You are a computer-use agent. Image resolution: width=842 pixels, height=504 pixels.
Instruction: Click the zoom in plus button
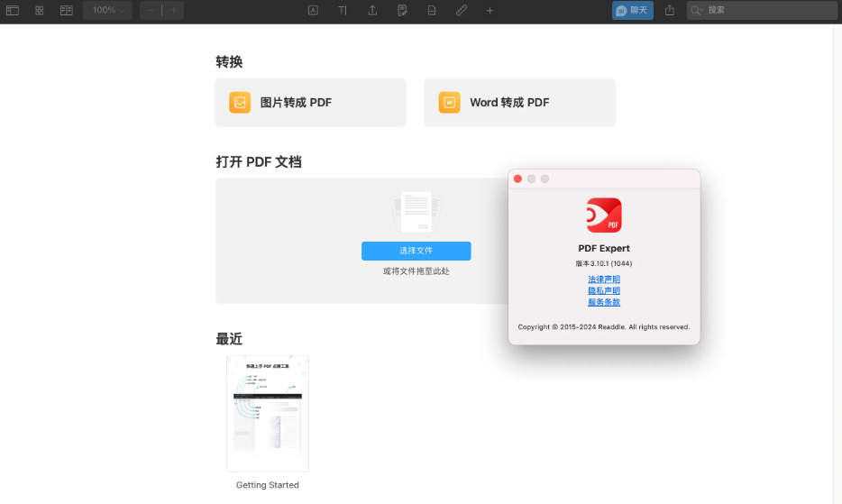point(173,10)
